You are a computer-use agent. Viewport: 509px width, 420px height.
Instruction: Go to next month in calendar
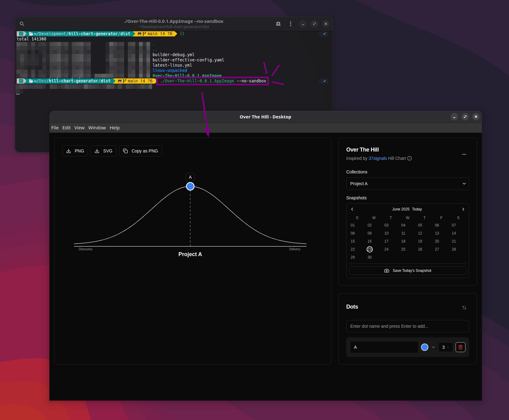pos(463,209)
